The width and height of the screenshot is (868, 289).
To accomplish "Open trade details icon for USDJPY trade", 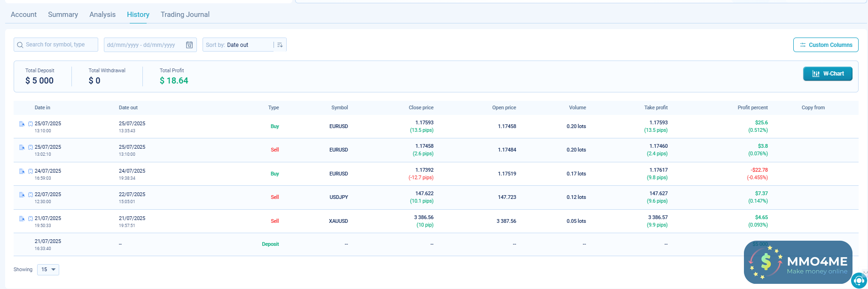I will coord(22,195).
